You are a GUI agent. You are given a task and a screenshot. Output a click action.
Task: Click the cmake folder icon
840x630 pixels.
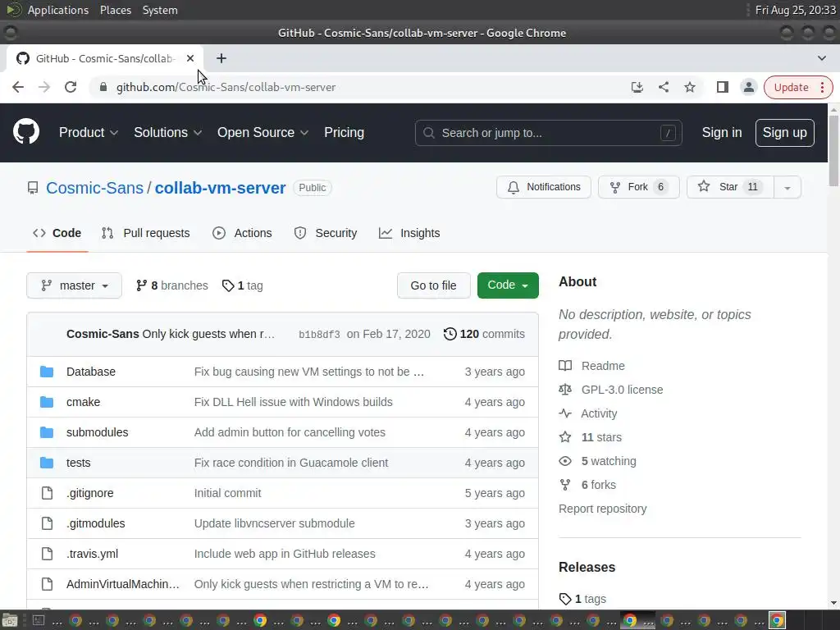click(47, 402)
